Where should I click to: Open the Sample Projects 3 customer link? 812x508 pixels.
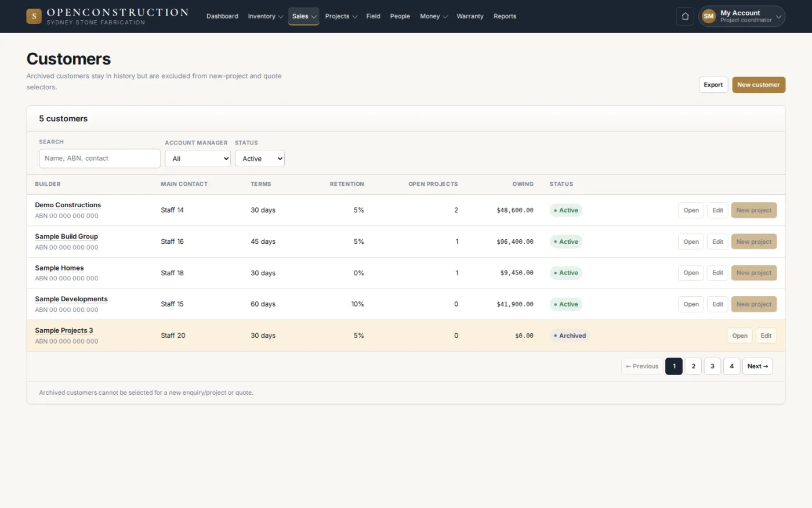[64, 330]
